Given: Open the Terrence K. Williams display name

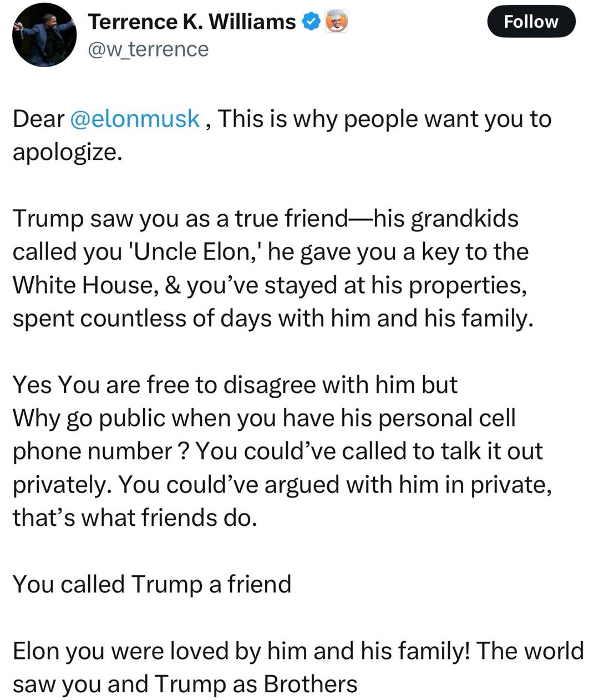Looking at the screenshot, I should [192, 22].
